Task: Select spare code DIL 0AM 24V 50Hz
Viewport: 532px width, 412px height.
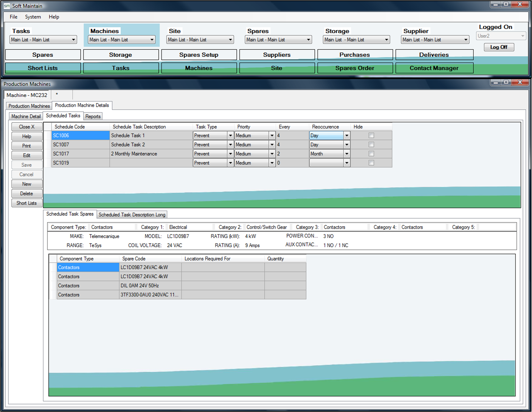Action: coord(150,286)
